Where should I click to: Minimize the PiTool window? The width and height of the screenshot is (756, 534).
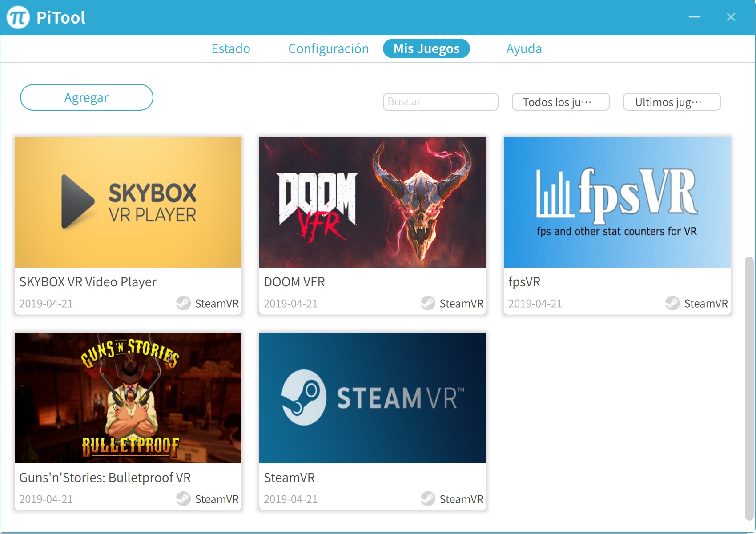[695, 17]
